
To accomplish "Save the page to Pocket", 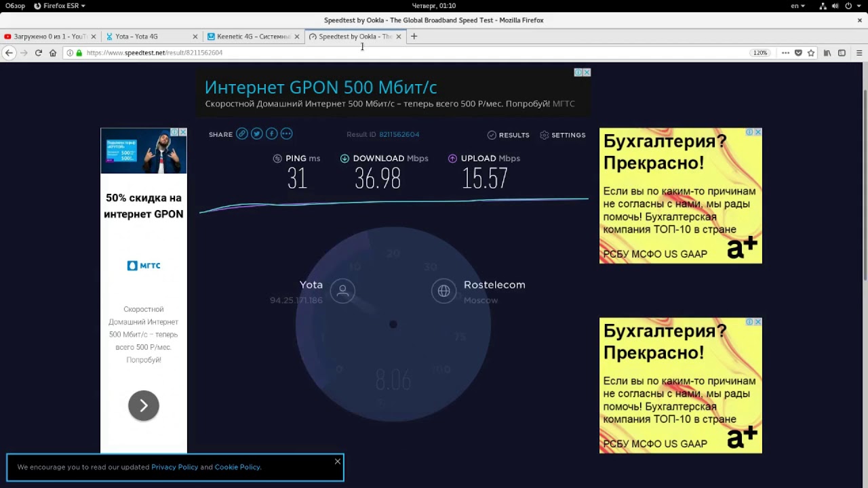I will (x=798, y=52).
